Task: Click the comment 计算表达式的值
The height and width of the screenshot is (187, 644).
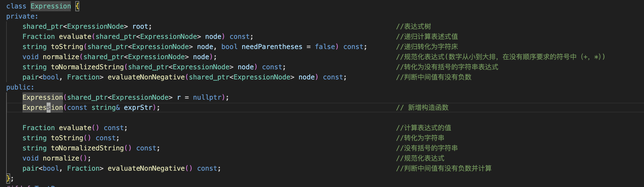Action: tap(424, 128)
